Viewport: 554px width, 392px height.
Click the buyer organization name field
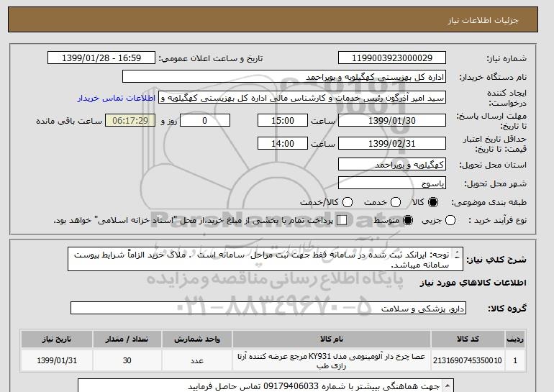(x=284, y=77)
